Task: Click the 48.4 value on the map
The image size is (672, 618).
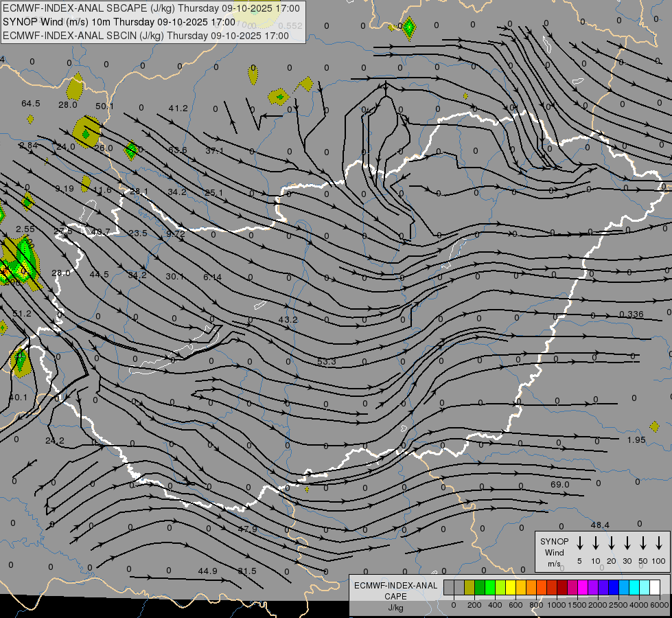Action: (x=599, y=525)
